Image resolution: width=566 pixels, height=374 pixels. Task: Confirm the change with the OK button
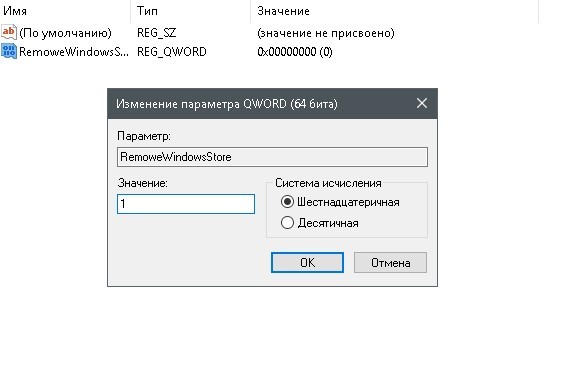(307, 262)
